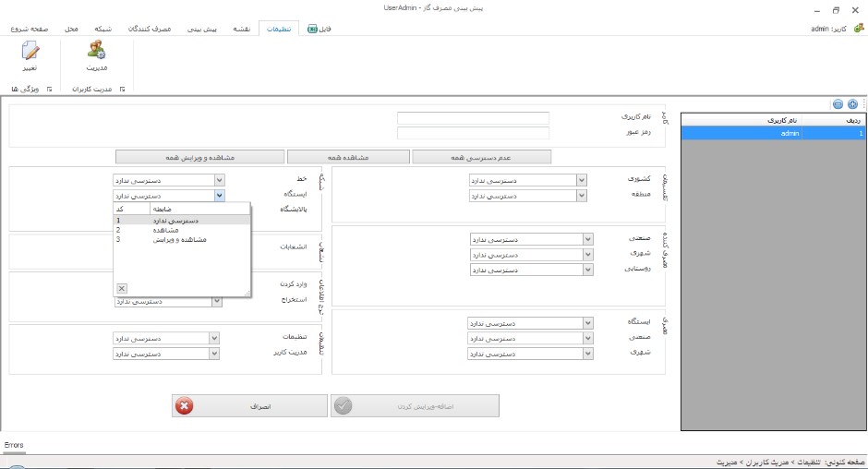
Task: Switch to the مصرف کنندگان tab
Action: (150, 29)
